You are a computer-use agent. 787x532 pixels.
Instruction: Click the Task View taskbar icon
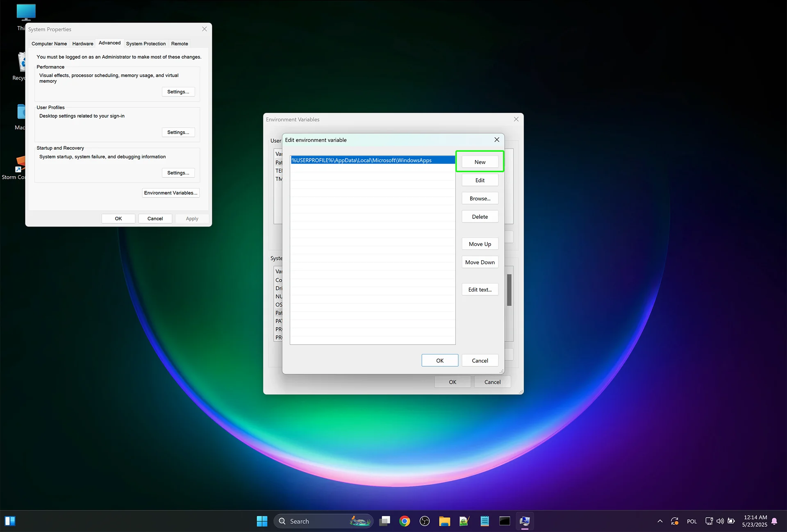pos(384,521)
